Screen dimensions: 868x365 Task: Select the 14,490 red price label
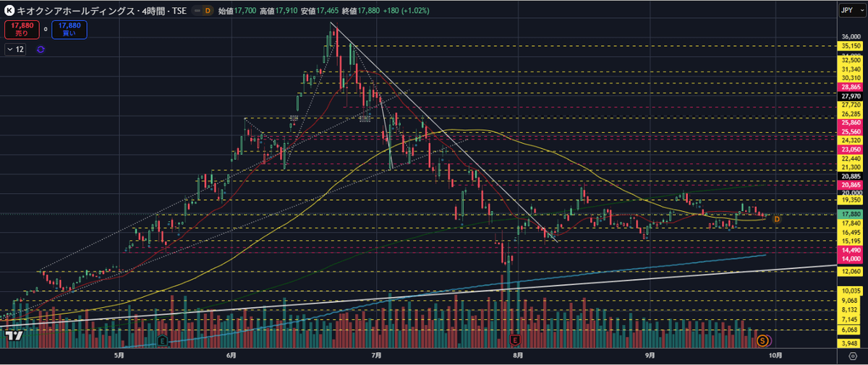point(850,249)
